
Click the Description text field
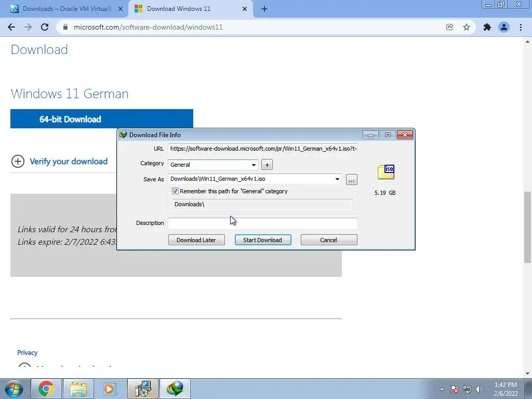[x=262, y=223]
